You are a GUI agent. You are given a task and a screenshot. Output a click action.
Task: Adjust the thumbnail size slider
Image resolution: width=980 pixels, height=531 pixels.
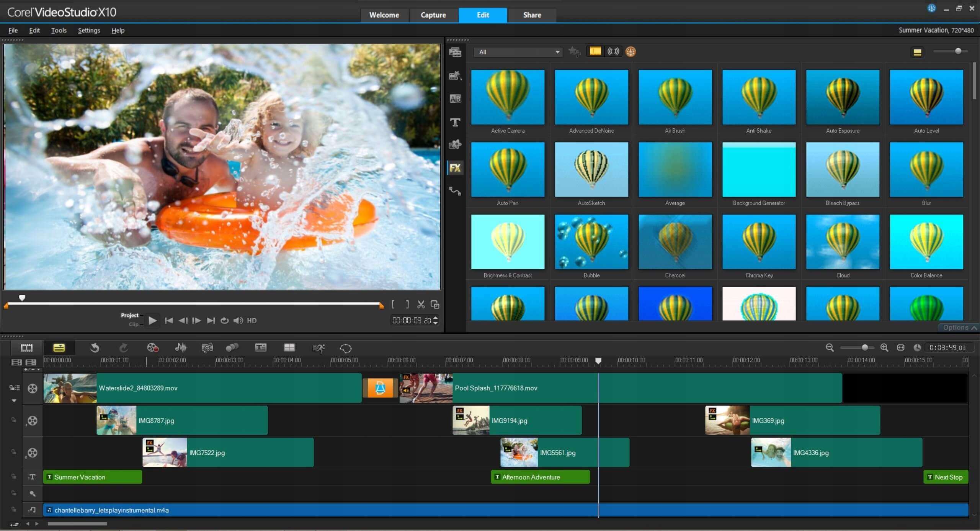(x=958, y=51)
